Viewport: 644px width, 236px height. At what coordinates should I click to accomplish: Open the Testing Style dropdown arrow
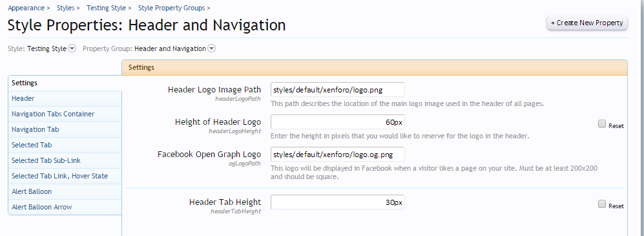click(72, 48)
